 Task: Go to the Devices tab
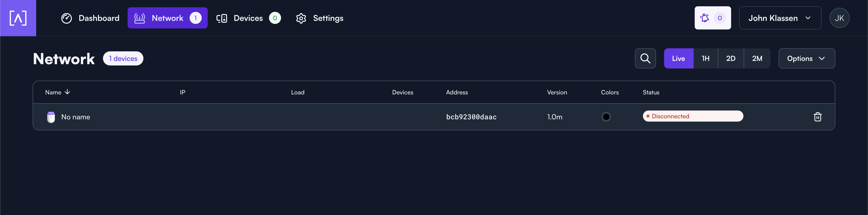point(248,18)
